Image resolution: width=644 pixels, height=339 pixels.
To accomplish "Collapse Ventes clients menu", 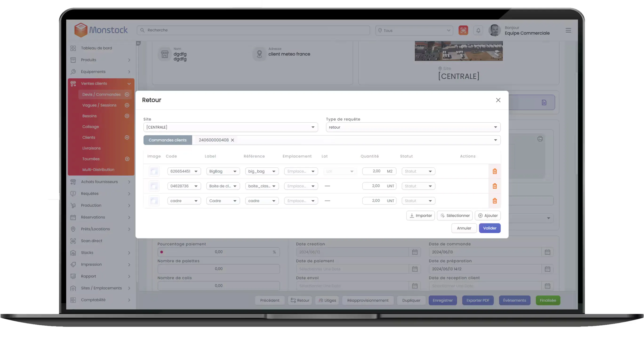I will click(x=101, y=84).
